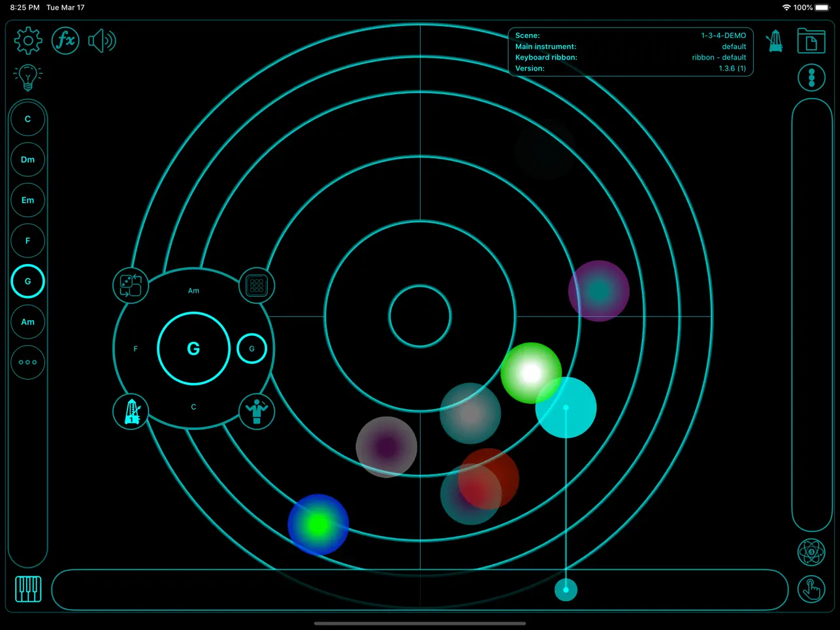Open the pad grid icon on the chord wheel
This screenshot has height=630, width=840.
point(257,286)
